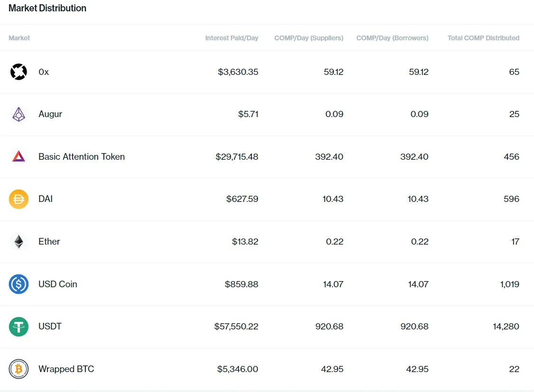
Task: Click Ether suppliers COMP/Day value 0.22
Action: click(x=335, y=241)
